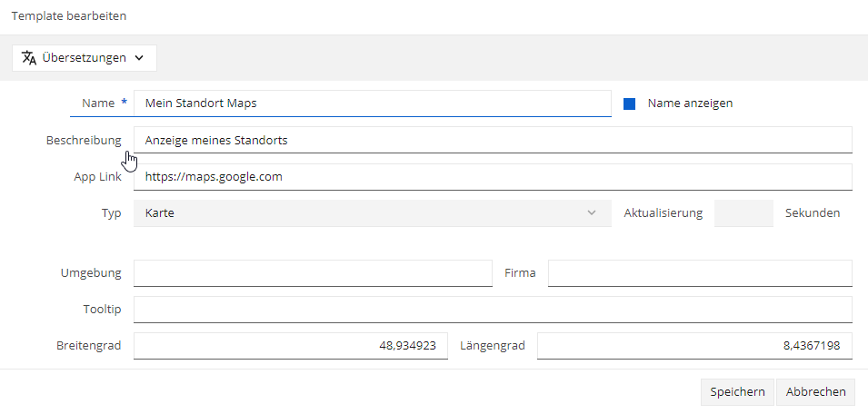Select the Tooltip text field
The image size is (868, 414).
click(493, 309)
